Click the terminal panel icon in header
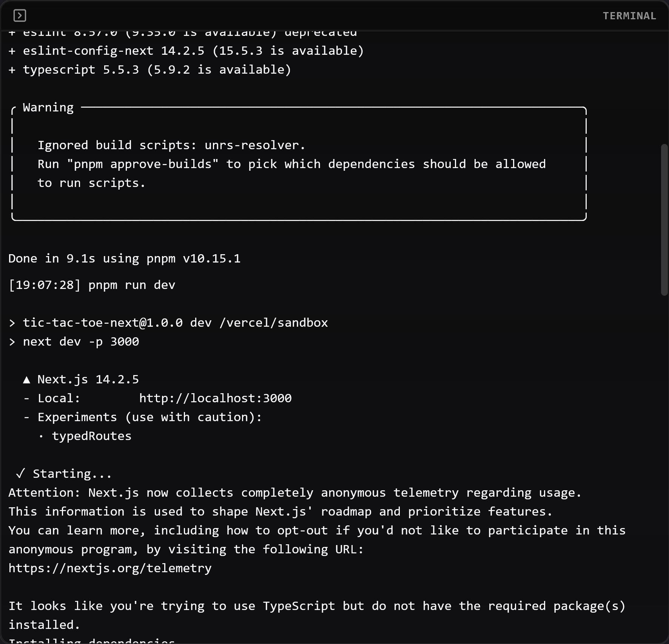Screen dimensions: 669x644 20,15
